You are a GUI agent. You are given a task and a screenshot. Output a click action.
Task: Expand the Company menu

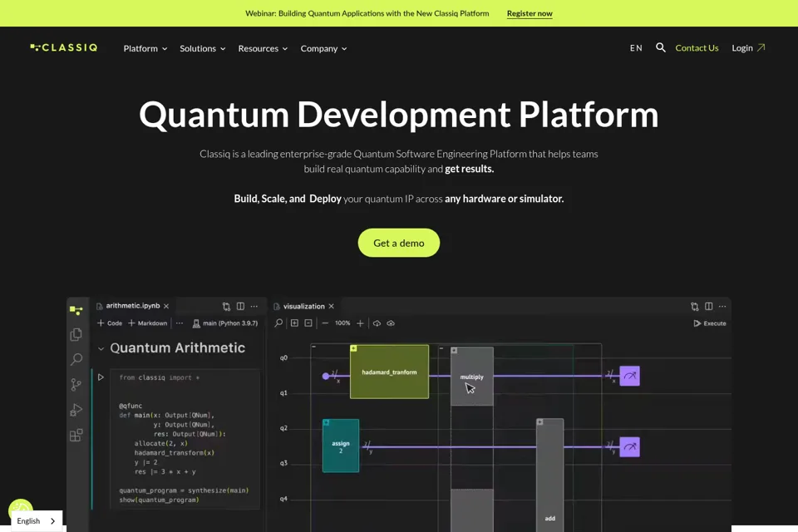pos(323,48)
